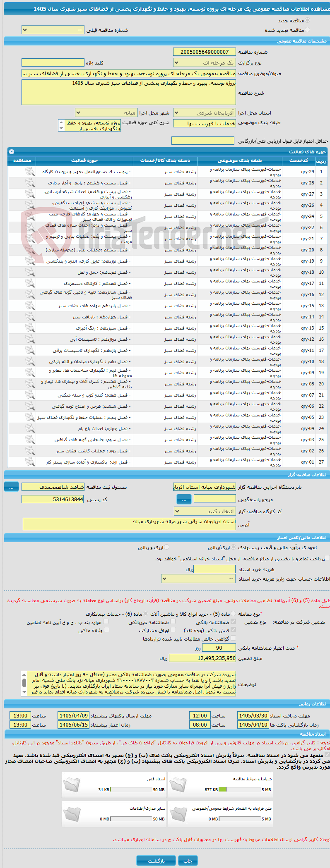This screenshot has height=868, width=330.
Task: Open استان محل اجرا dropdown
Action: tap(205, 113)
